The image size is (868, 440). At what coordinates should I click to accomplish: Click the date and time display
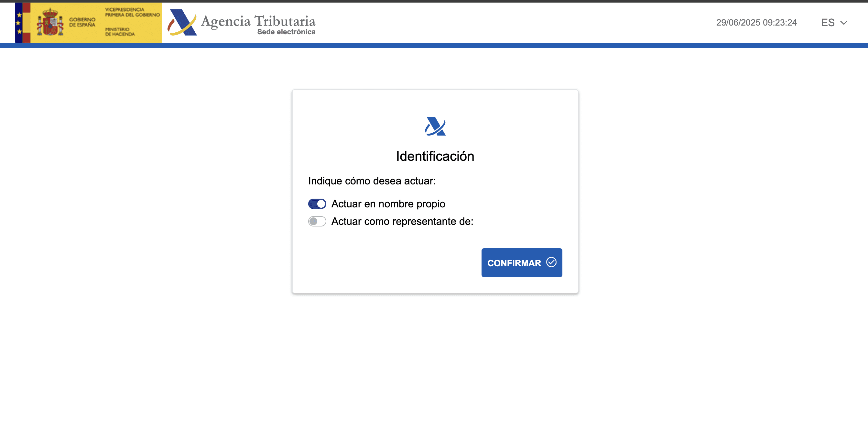pyautogui.click(x=756, y=23)
